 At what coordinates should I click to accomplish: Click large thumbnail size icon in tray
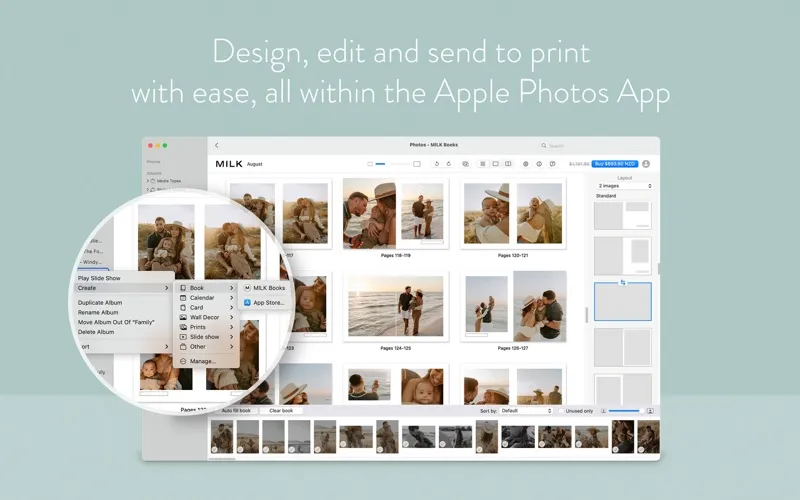click(x=650, y=411)
